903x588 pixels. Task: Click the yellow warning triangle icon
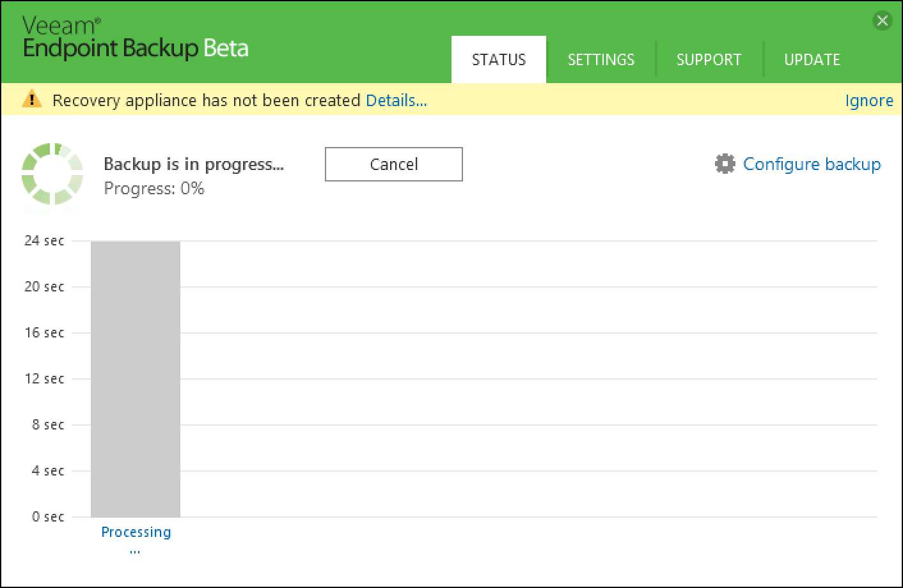click(31, 100)
